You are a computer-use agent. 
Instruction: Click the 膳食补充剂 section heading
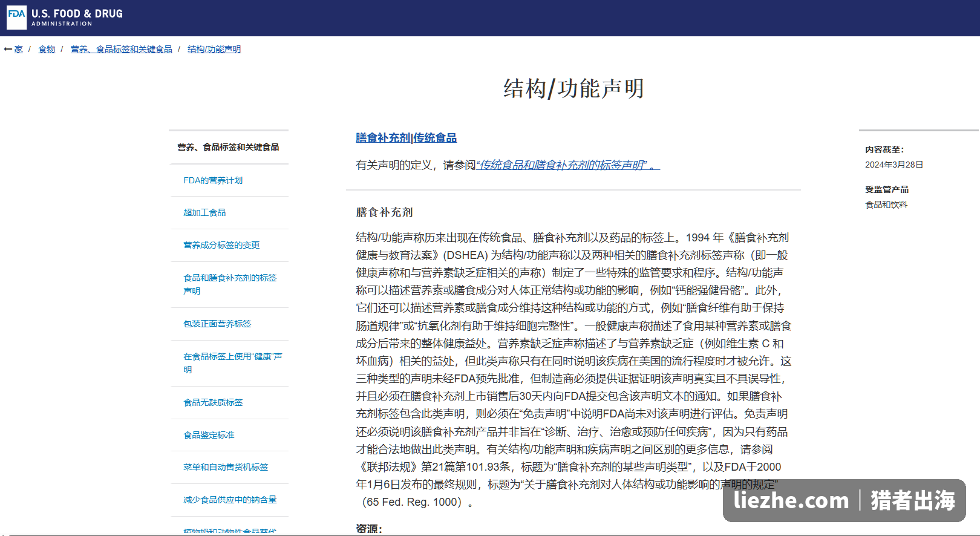point(384,212)
